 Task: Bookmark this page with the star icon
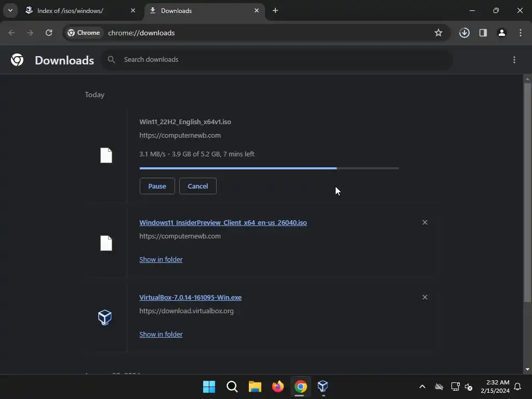click(x=438, y=33)
